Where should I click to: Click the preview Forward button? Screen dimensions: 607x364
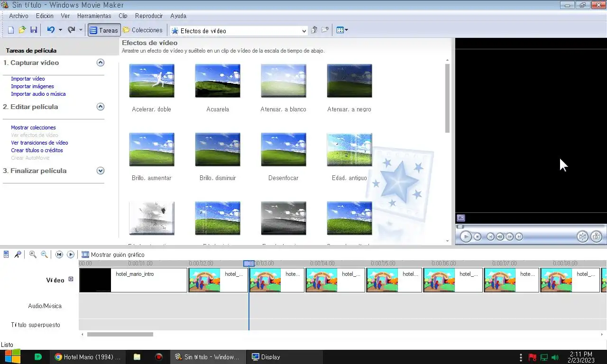coord(519,237)
